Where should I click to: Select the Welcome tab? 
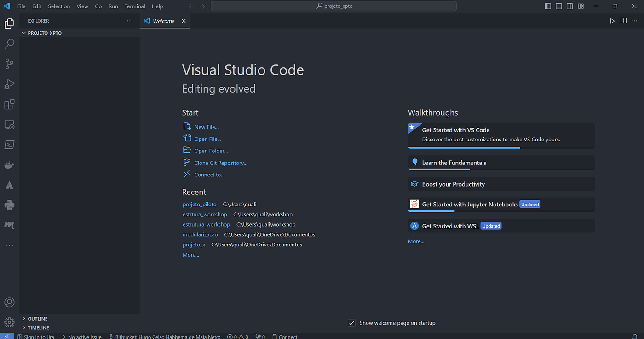tap(163, 21)
